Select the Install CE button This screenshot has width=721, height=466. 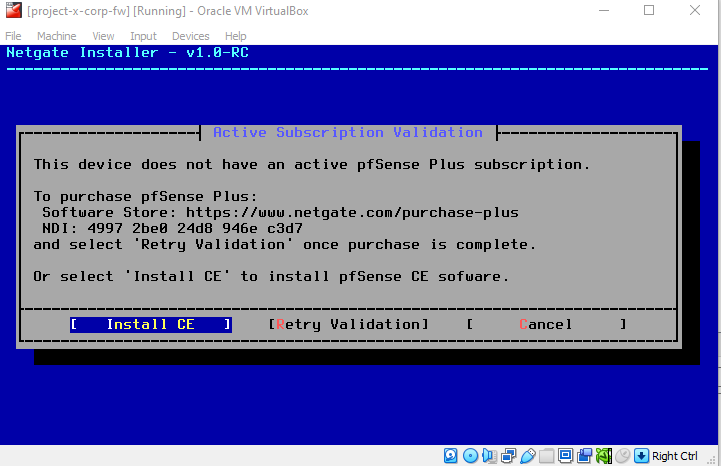150,324
